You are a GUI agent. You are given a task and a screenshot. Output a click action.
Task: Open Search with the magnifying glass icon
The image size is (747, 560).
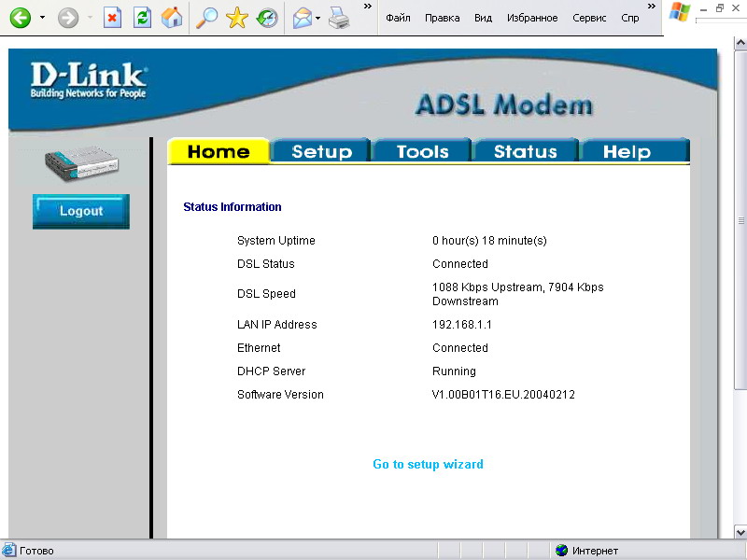pos(206,18)
